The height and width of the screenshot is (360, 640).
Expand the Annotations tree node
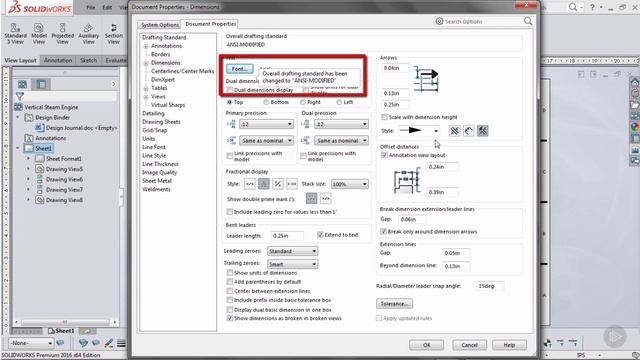point(146,46)
